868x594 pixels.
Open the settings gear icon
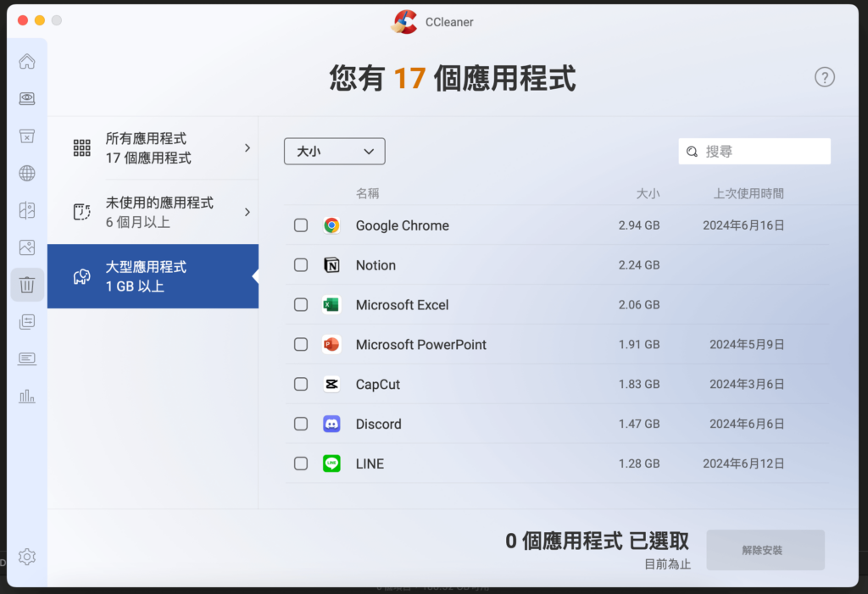coord(26,557)
